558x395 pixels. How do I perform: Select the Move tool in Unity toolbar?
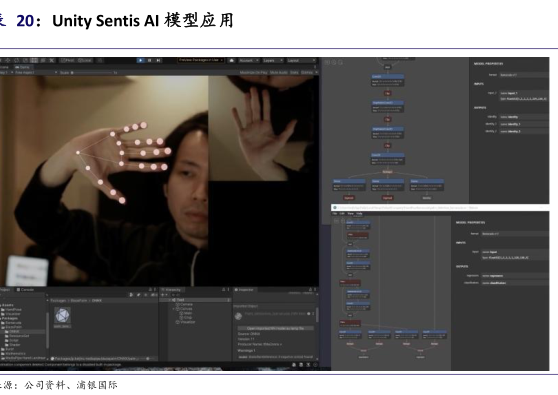coord(8,60)
